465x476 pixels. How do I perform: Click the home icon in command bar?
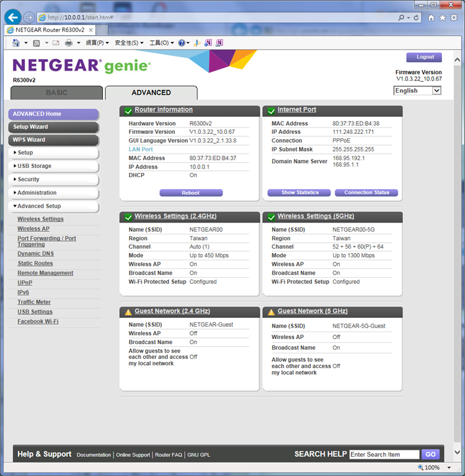pyautogui.click(x=16, y=43)
